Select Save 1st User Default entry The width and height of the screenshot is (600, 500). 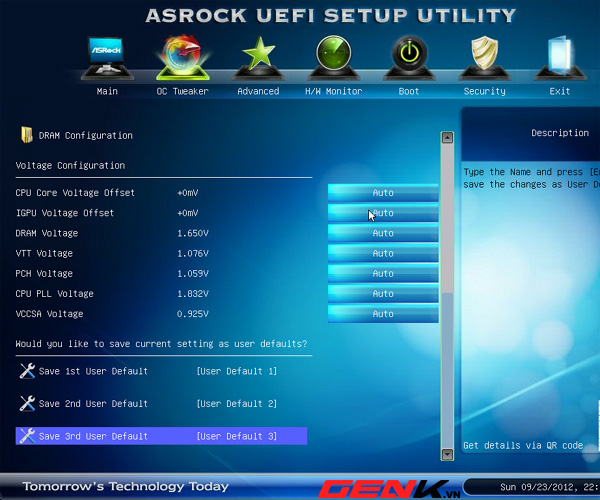tap(93, 371)
